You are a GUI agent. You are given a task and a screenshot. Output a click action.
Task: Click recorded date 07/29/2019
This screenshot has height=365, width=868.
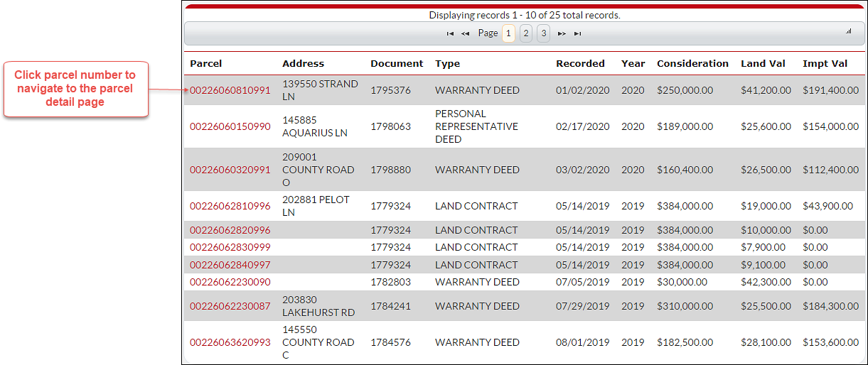pos(583,306)
